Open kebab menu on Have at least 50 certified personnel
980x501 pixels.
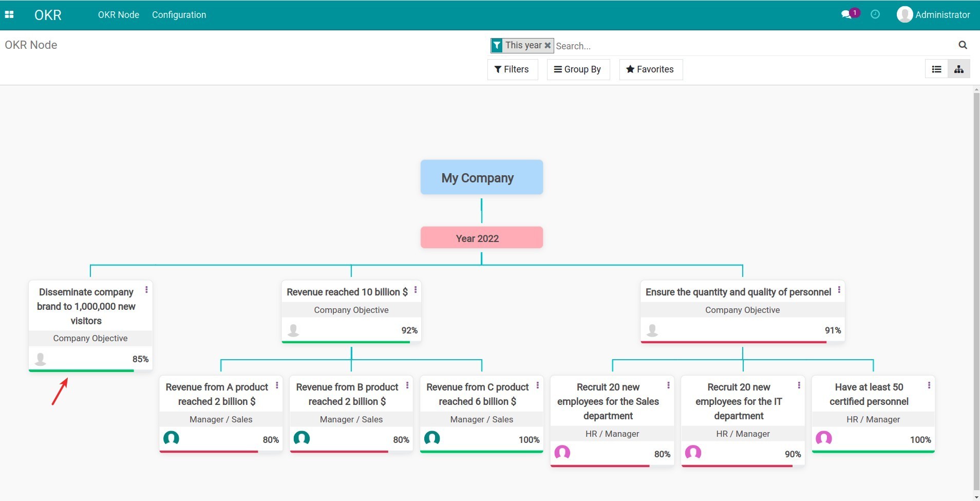[x=928, y=384]
